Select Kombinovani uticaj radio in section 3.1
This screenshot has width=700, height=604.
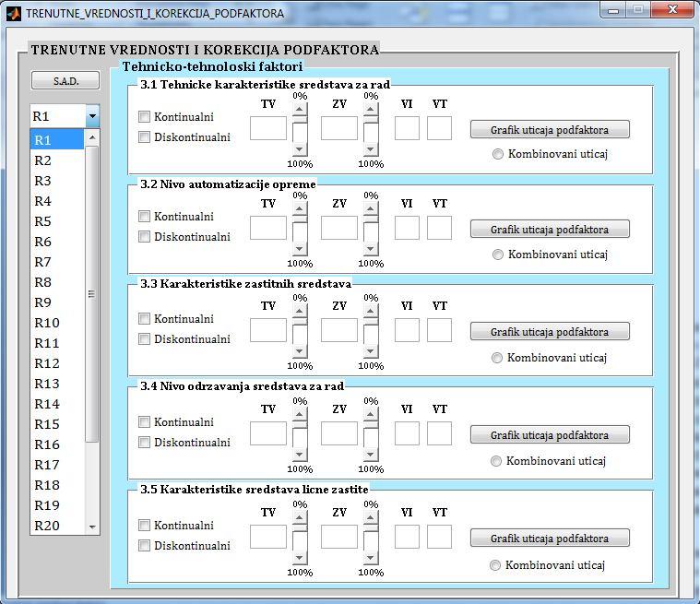[498, 154]
